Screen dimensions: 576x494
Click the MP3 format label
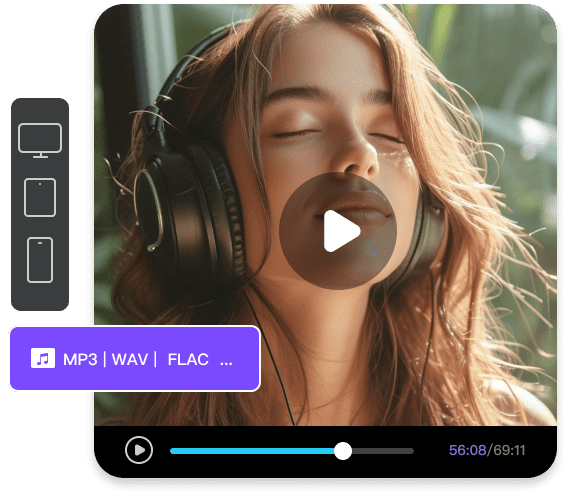[80, 359]
